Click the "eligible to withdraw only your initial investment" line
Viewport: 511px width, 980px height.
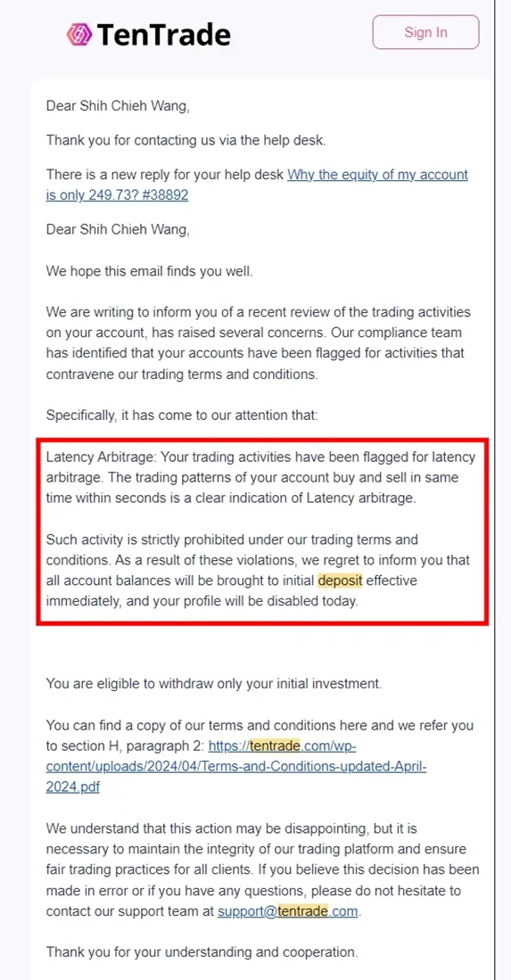point(213,684)
